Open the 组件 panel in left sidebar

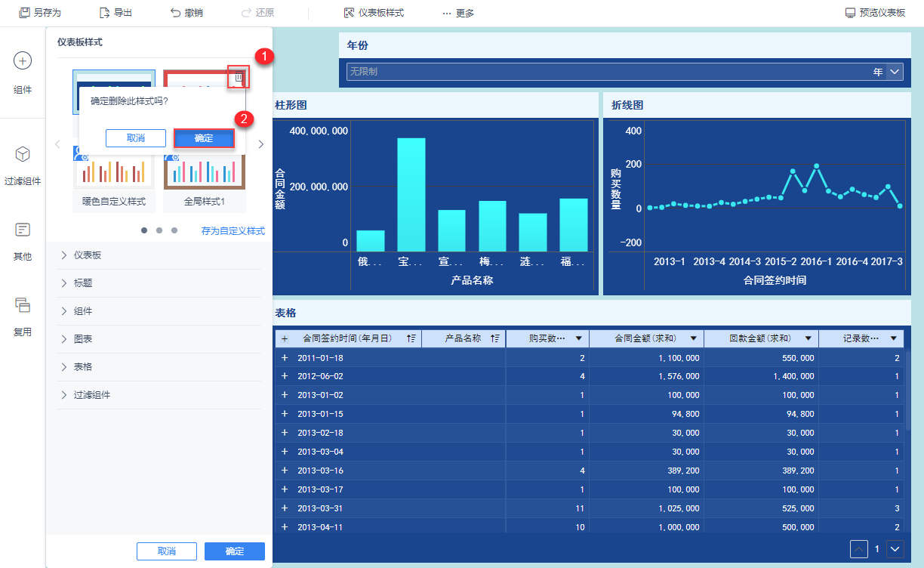point(23,72)
